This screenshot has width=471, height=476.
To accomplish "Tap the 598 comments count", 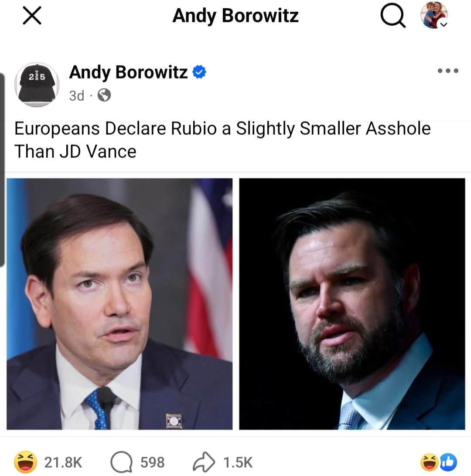I will (x=152, y=462).
